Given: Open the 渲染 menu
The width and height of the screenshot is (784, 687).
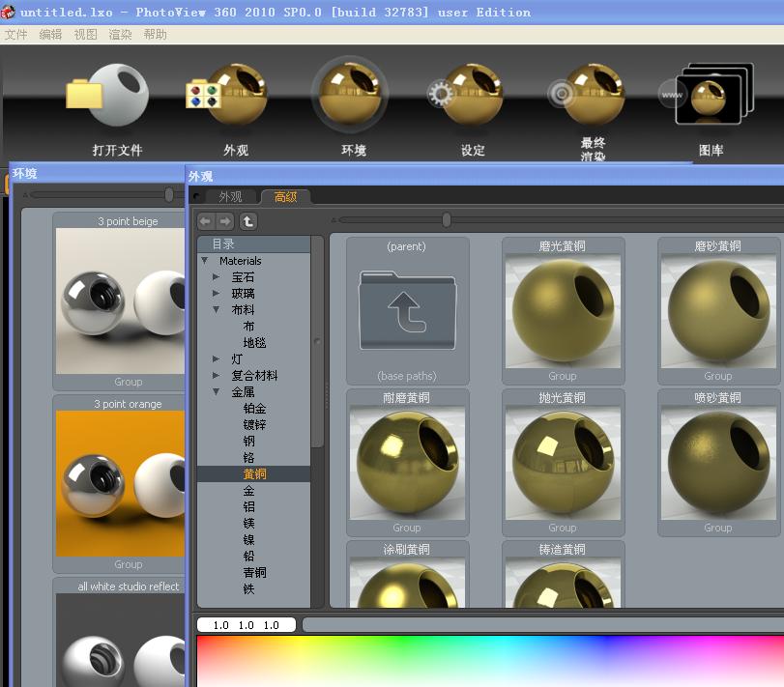Looking at the screenshot, I should tap(120, 35).
